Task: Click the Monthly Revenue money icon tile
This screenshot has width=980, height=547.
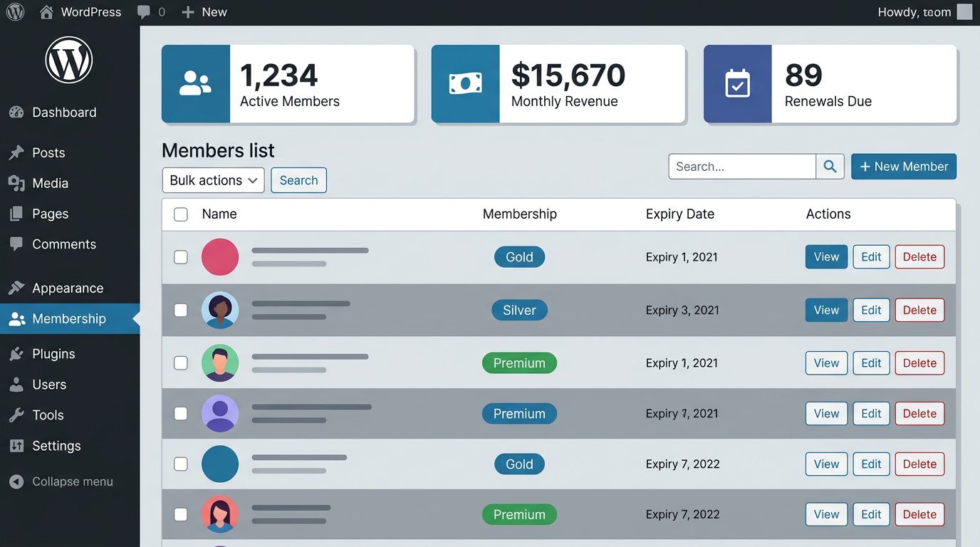Action: pos(466,84)
